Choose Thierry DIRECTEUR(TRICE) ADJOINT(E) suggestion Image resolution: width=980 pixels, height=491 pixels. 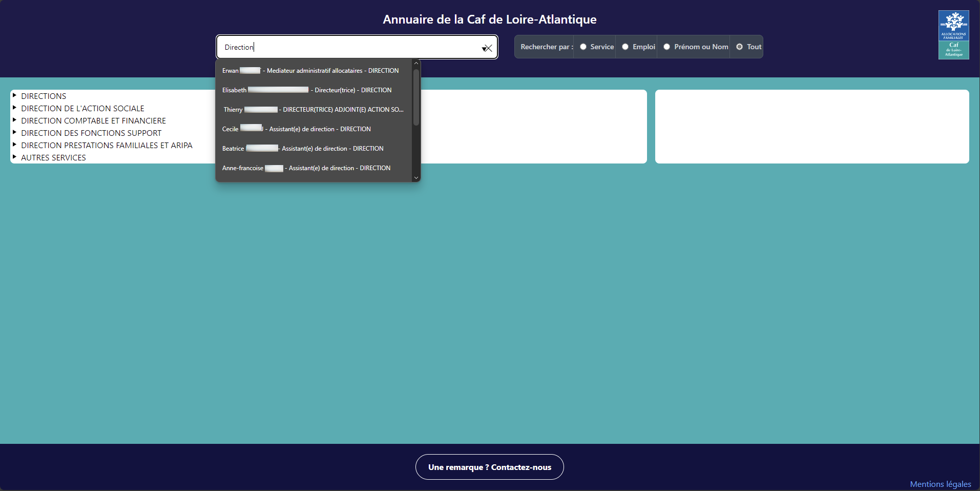(314, 110)
